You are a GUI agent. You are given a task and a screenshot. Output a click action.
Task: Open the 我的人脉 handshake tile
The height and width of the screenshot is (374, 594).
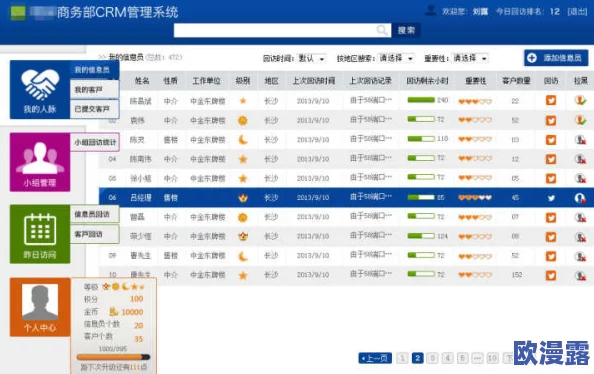[40, 89]
